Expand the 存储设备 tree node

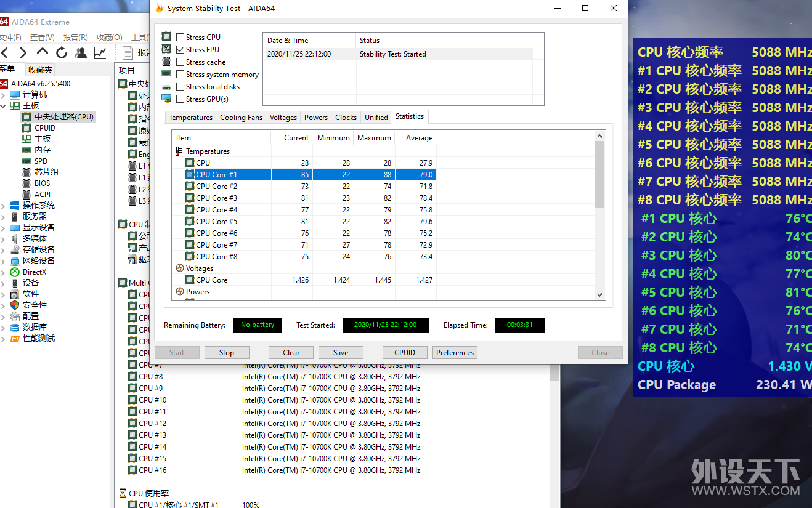point(4,249)
